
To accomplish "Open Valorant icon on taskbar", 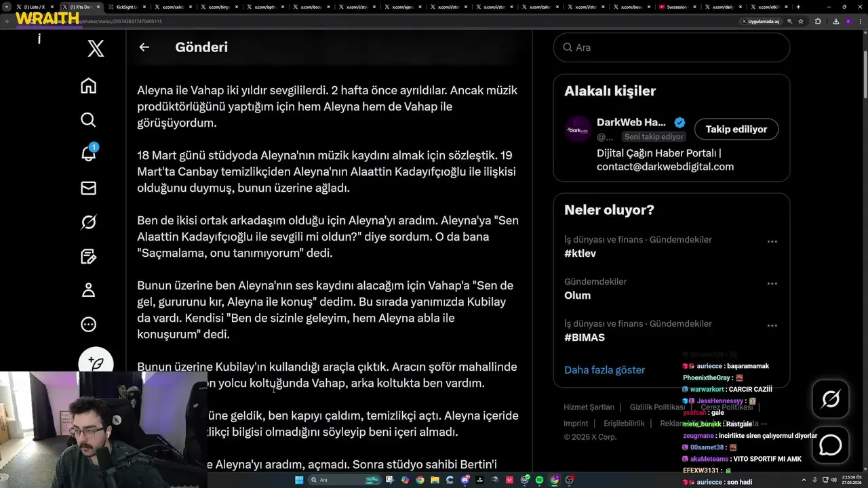I will coord(509,480).
